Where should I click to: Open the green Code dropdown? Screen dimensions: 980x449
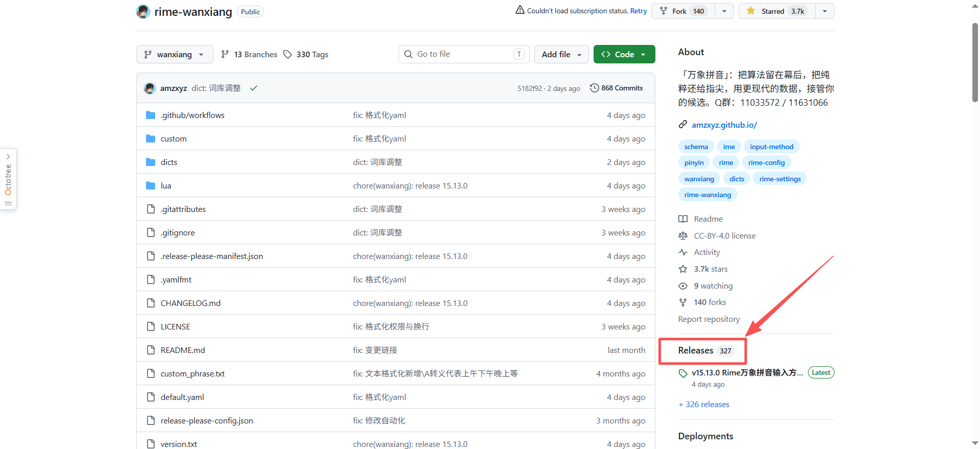click(x=624, y=54)
